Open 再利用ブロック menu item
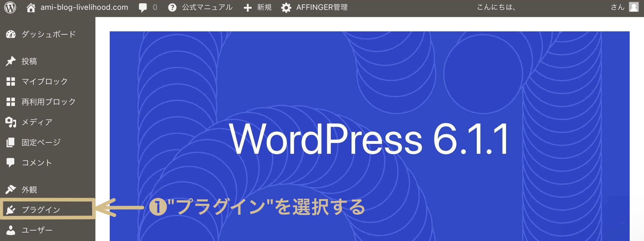 49,102
